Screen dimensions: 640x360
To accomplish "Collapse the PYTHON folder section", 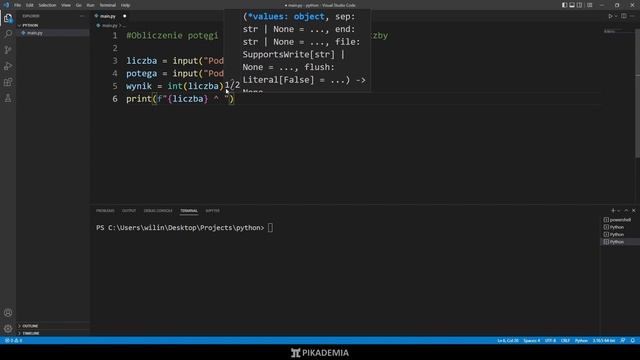I will tap(30, 25).
